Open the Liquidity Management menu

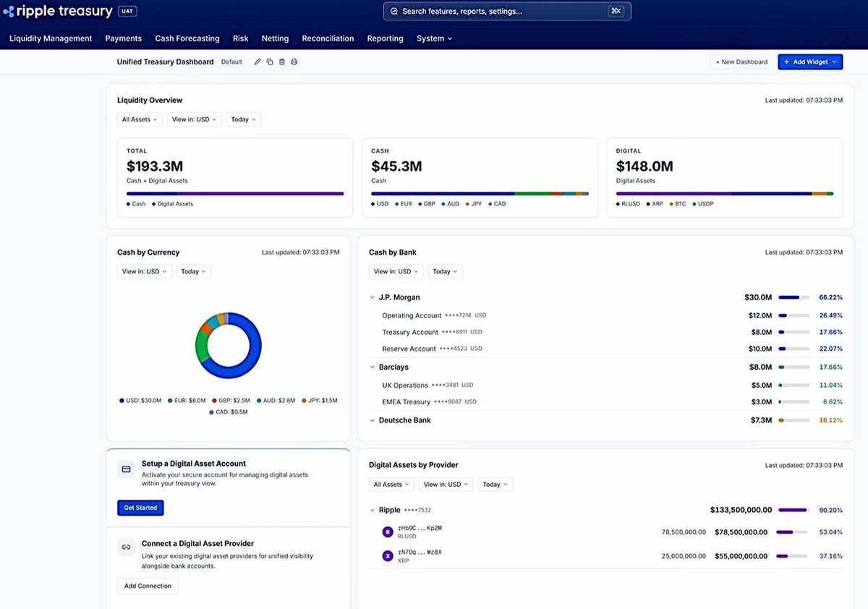(x=51, y=38)
